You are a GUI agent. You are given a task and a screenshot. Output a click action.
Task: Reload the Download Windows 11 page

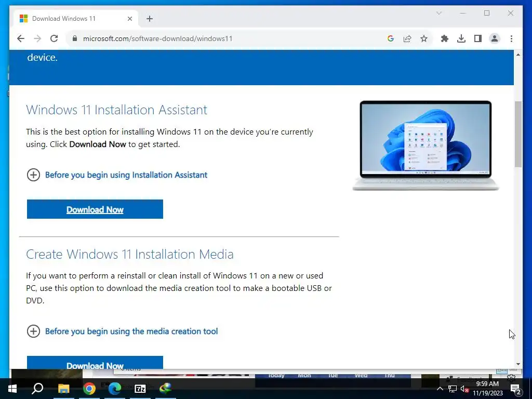[x=54, y=38]
